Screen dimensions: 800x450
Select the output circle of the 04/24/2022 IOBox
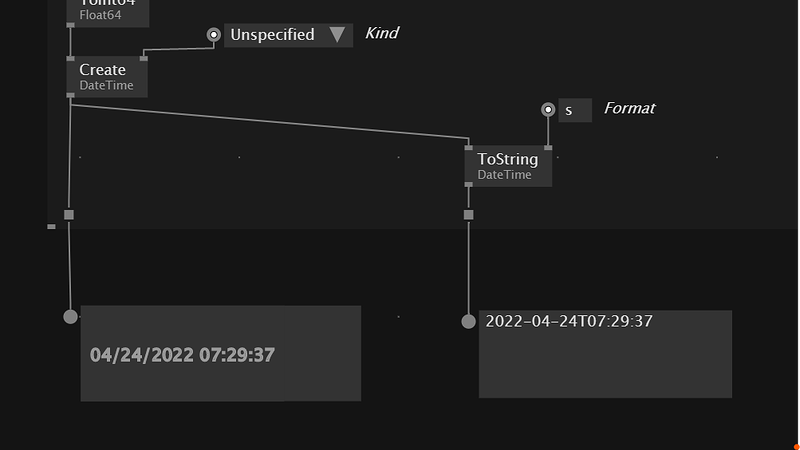pyautogui.click(x=70, y=317)
